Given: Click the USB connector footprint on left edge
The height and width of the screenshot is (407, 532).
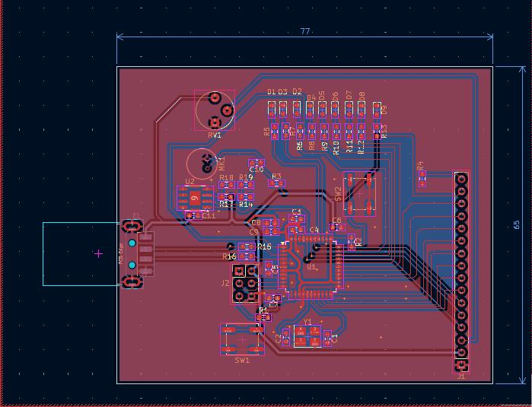Looking at the screenshot, I should pos(137,254).
